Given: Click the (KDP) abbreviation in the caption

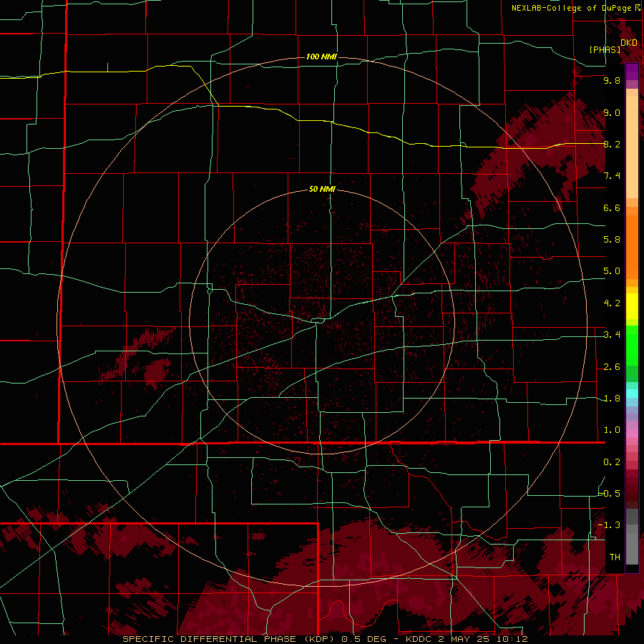Looking at the screenshot, I should (320, 639).
